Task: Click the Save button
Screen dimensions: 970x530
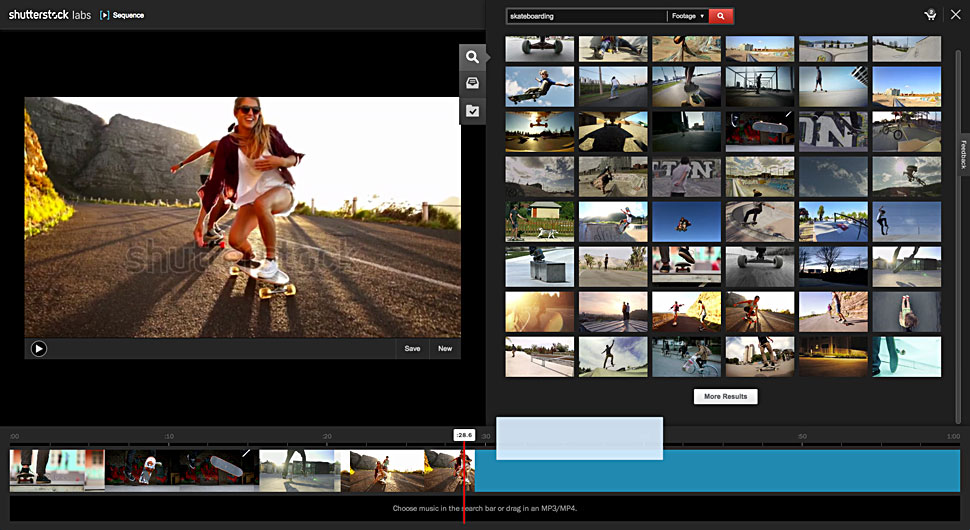Action: pyautogui.click(x=412, y=349)
